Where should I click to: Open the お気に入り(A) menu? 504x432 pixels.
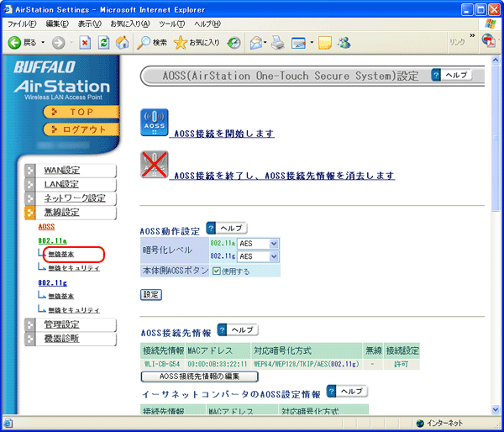tap(130, 24)
